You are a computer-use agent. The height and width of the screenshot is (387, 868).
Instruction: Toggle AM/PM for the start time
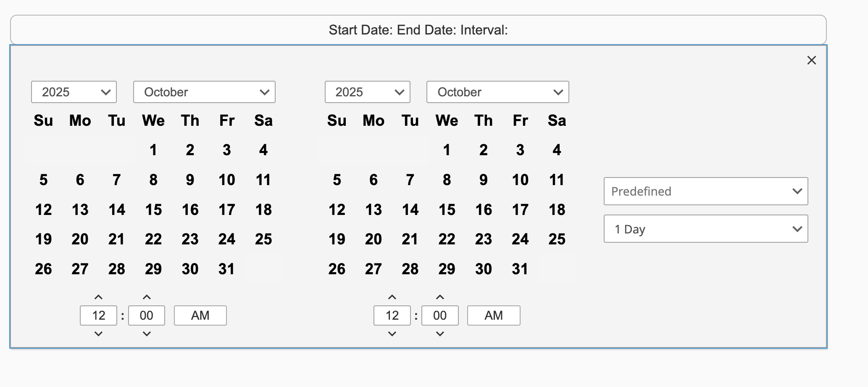pos(200,315)
